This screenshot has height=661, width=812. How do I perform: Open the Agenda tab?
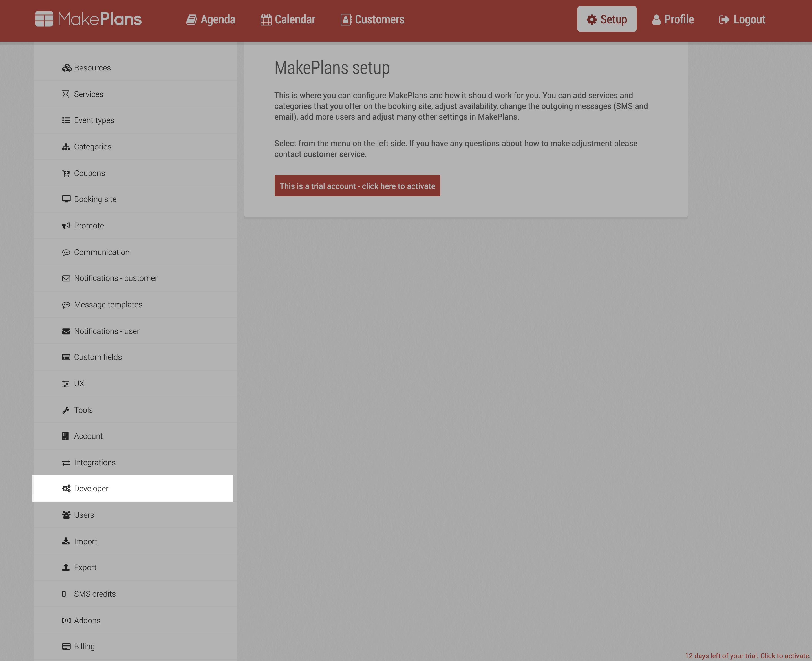211,19
